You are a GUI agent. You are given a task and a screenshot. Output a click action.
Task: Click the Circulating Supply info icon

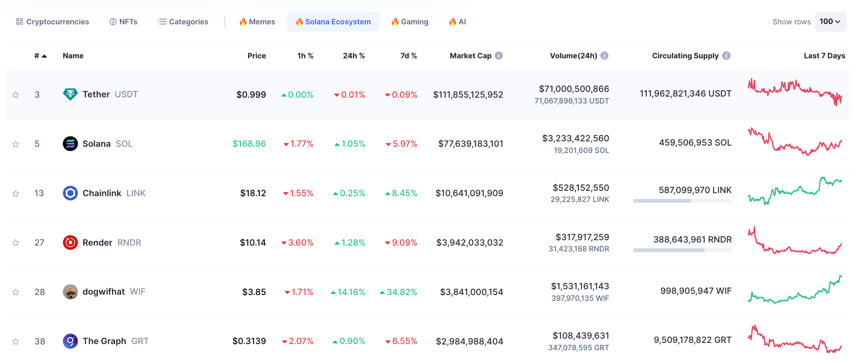click(726, 56)
